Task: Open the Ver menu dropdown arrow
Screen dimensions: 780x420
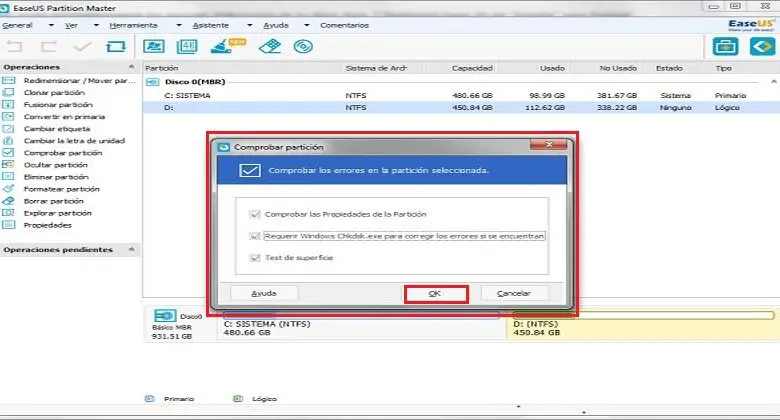Action: click(96, 25)
